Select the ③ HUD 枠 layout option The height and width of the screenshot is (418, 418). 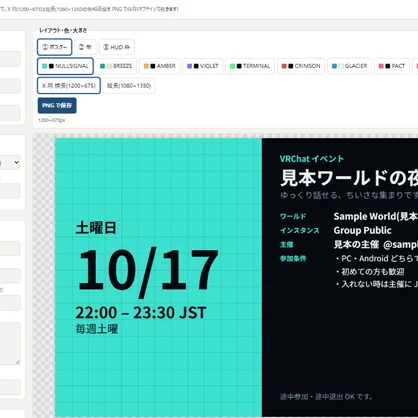click(x=117, y=47)
